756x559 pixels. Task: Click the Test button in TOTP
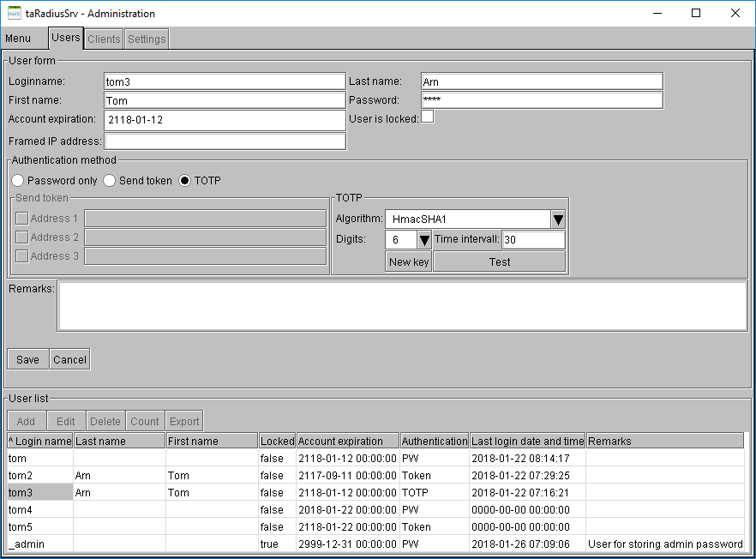point(499,261)
